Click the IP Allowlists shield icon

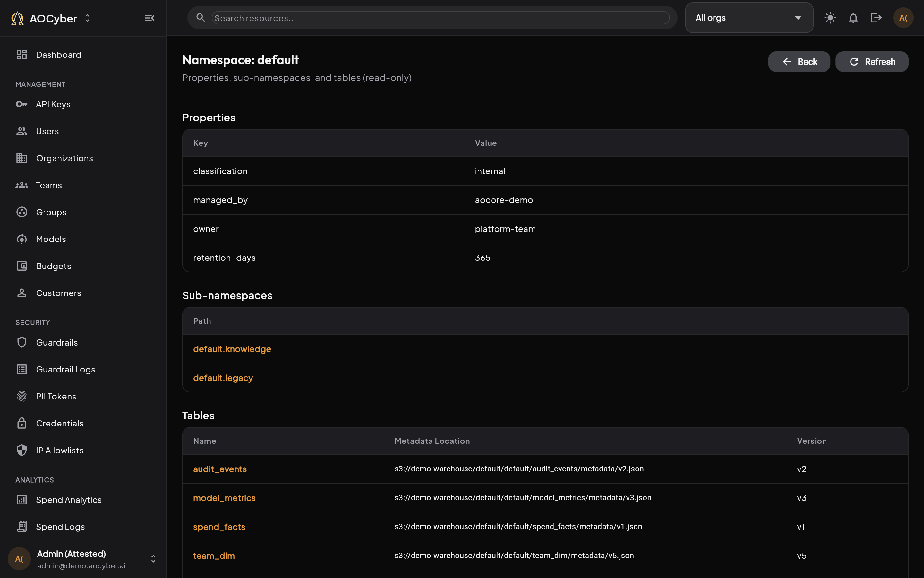point(22,450)
